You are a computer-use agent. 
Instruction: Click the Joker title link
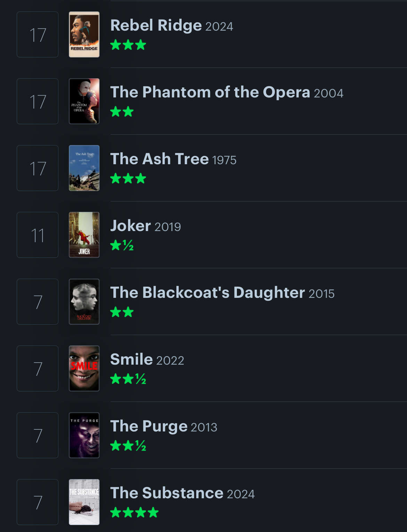click(130, 226)
